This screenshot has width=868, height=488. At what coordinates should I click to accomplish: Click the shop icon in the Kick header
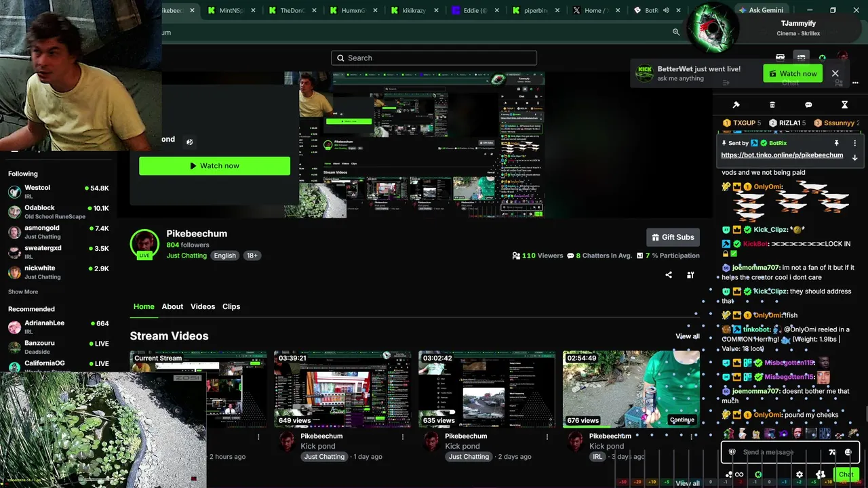coord(781,58)
